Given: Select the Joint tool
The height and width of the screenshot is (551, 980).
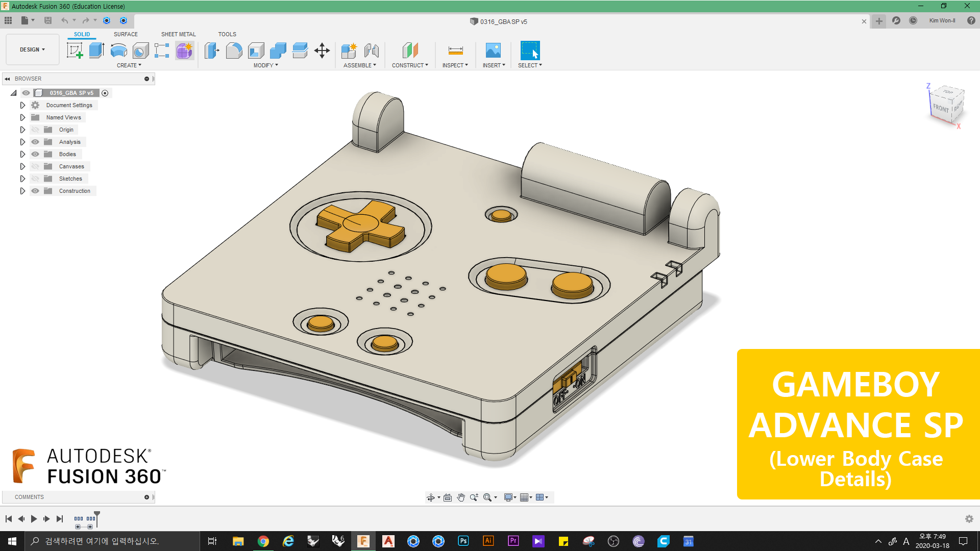Looking at the screenshot, I should pyautogui.click(x=372, y=51).
